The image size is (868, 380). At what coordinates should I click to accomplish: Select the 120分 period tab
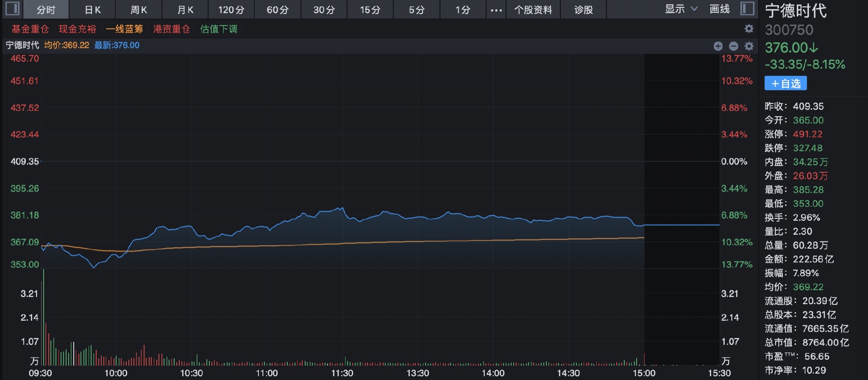pos(231,10)
